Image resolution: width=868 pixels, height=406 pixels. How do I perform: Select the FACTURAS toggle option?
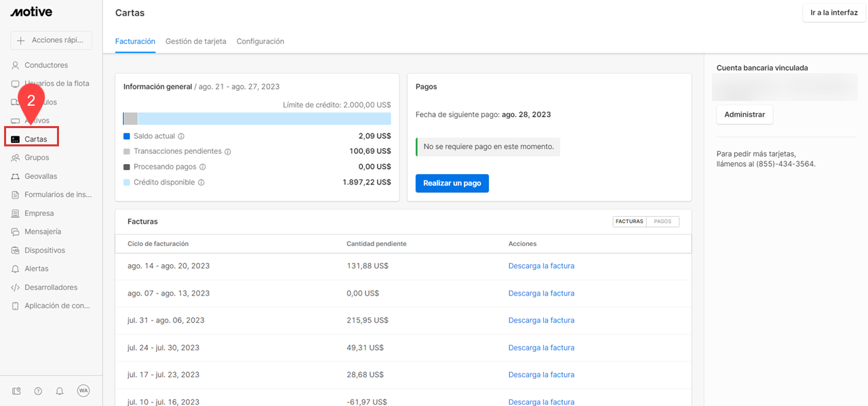(629, 222)
